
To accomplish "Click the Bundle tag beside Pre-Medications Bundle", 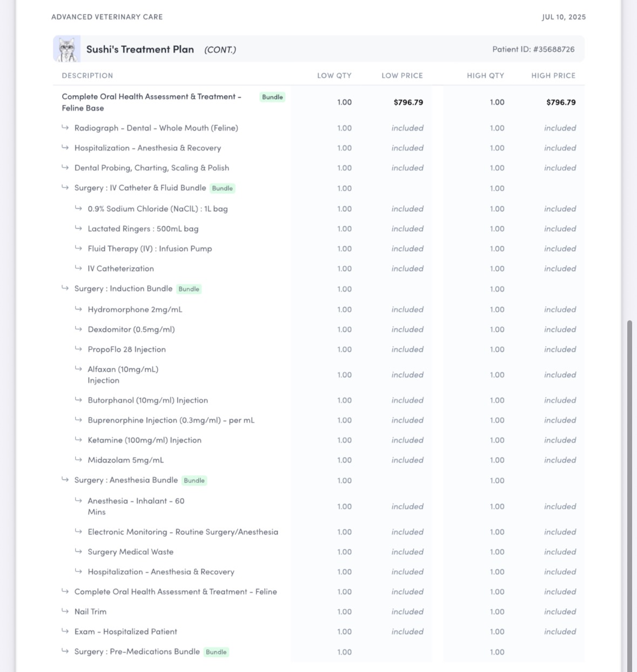I will pyautogui.click(x=216, y=652).
